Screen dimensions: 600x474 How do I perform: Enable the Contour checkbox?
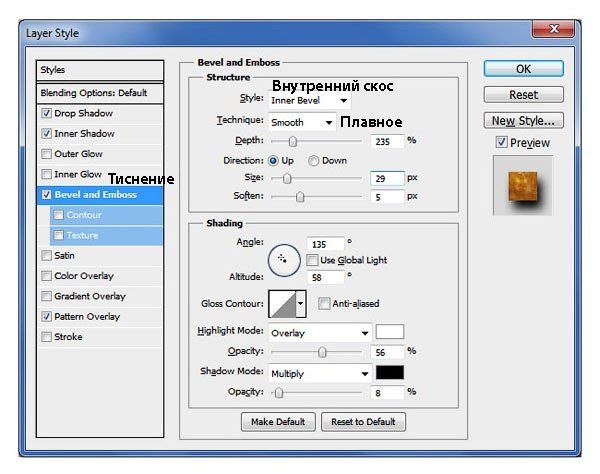pyautogui.click(x=59, y=215)
